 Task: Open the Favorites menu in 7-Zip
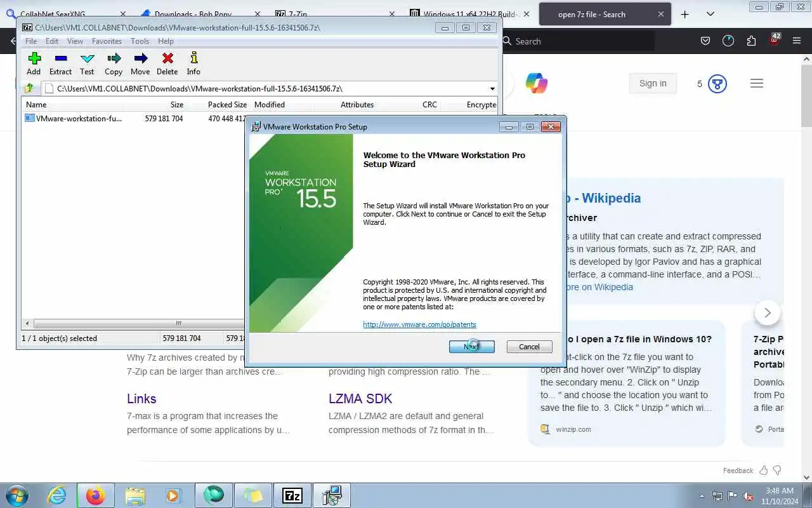pos(107,41)
